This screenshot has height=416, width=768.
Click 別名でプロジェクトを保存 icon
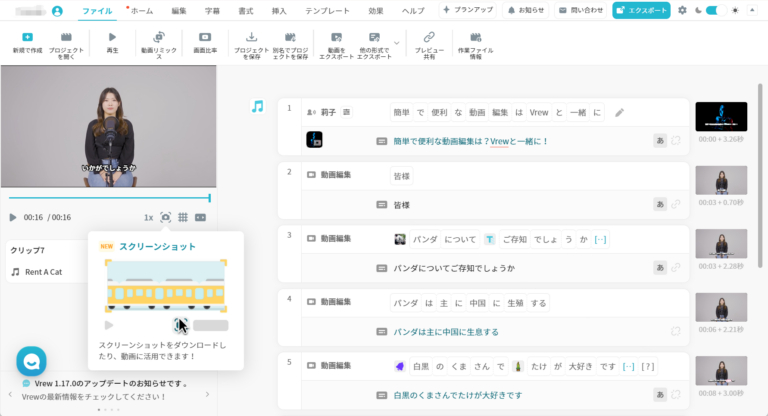tap(290, 37)
